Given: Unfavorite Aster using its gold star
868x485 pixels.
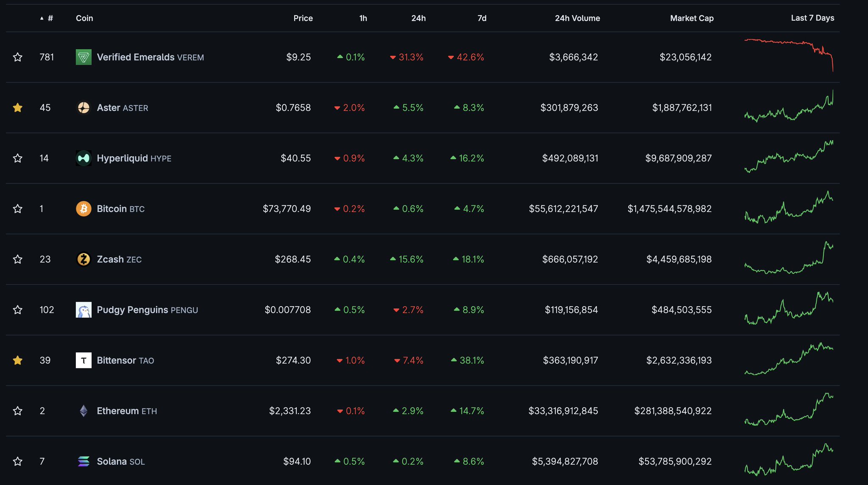Looking at the screenshot, I should (17, 108).
